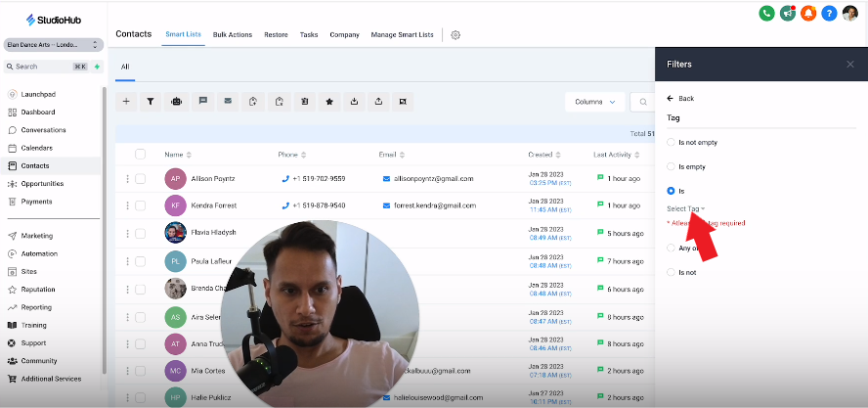The width and height of the screenshot is (868, 408).
Task: Open the Tasks tab
Action: pos(309,34)
